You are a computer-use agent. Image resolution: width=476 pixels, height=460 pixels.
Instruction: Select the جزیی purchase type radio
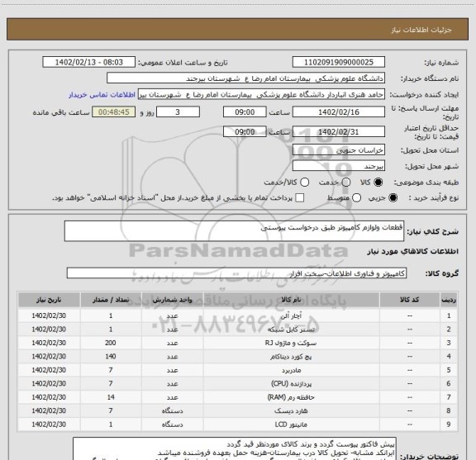(393, 198)
